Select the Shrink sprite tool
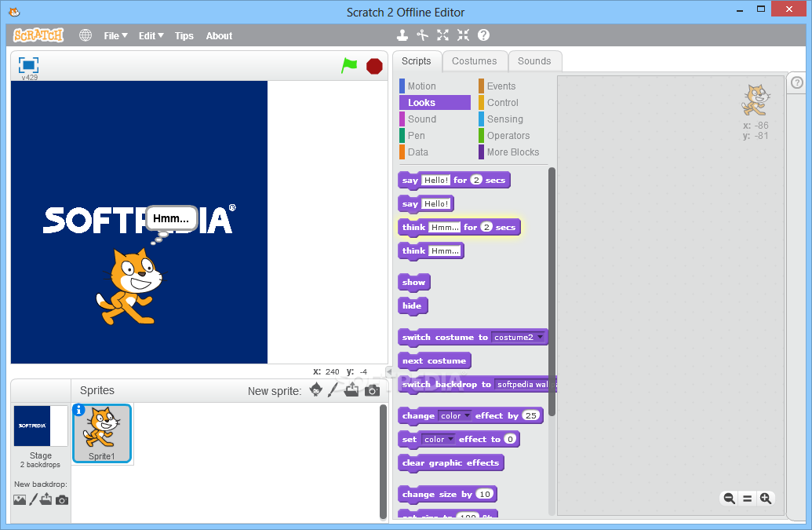The width and height of the screenshot is (812, 530). pos(463,35)
